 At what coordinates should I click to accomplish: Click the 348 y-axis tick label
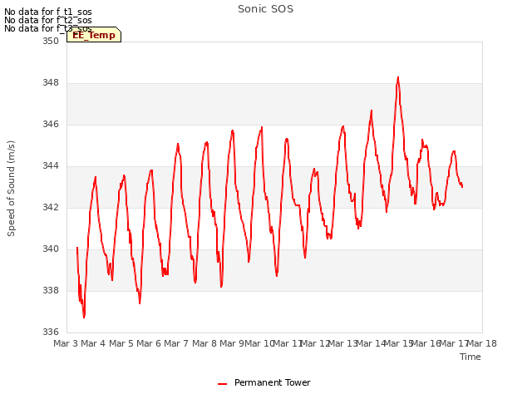(x=51, y=83)
